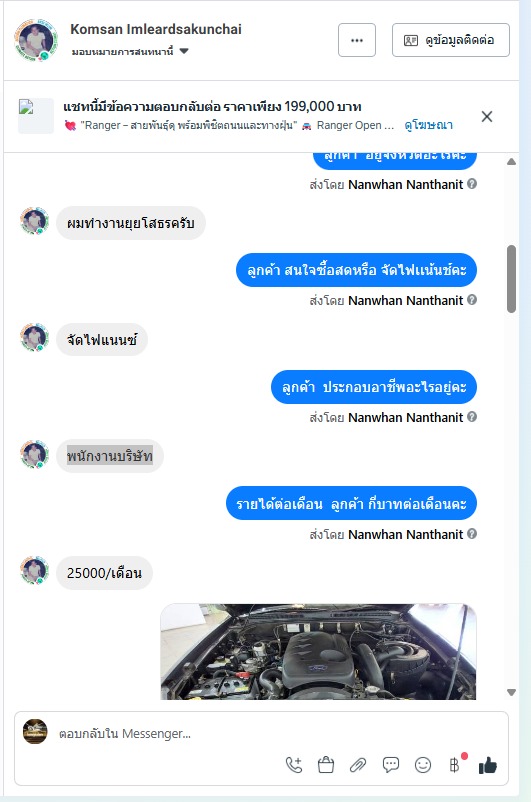The width and height of the screenshot is (531, 802).
Task: Click the Komsan Imleardsakunchai name heading
Action: [x=156, y=29]
